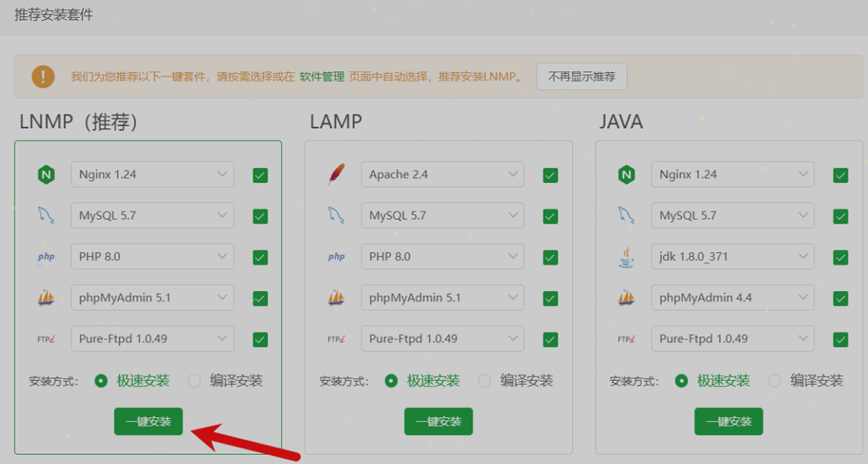Click the Pure-Ftpd FTP icon in LAMP panel
Screen dimensions: 868x464
click(x=336, y=339)
